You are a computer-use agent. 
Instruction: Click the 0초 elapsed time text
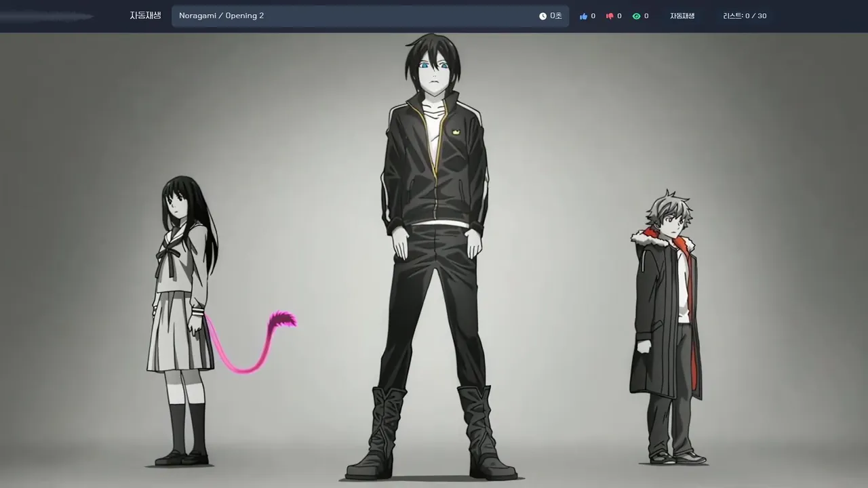(556, 16)
